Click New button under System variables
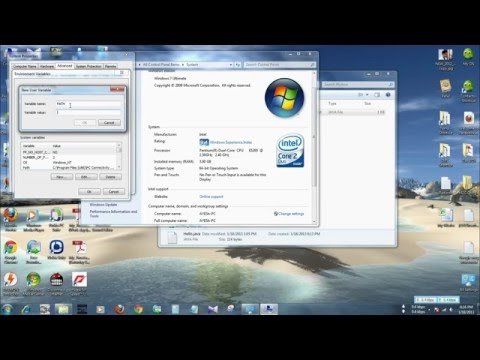480x360 pixels. pos(62,177)
